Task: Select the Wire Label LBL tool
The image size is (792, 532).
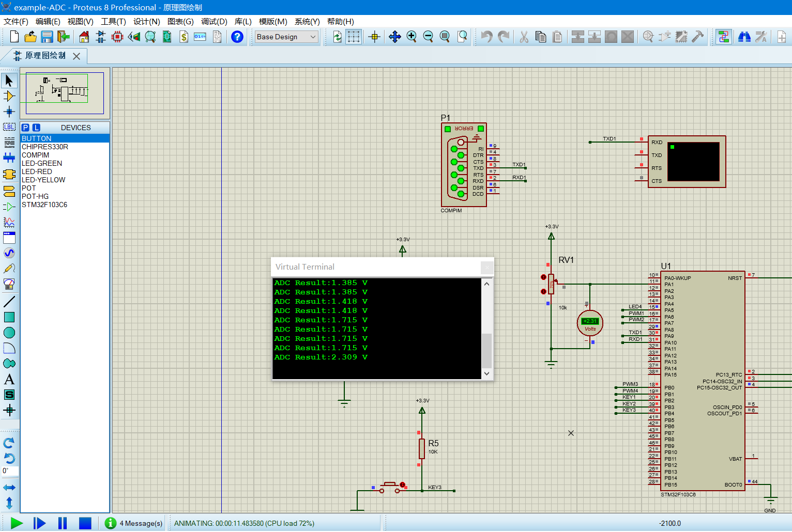Action: tap(9, 127)
